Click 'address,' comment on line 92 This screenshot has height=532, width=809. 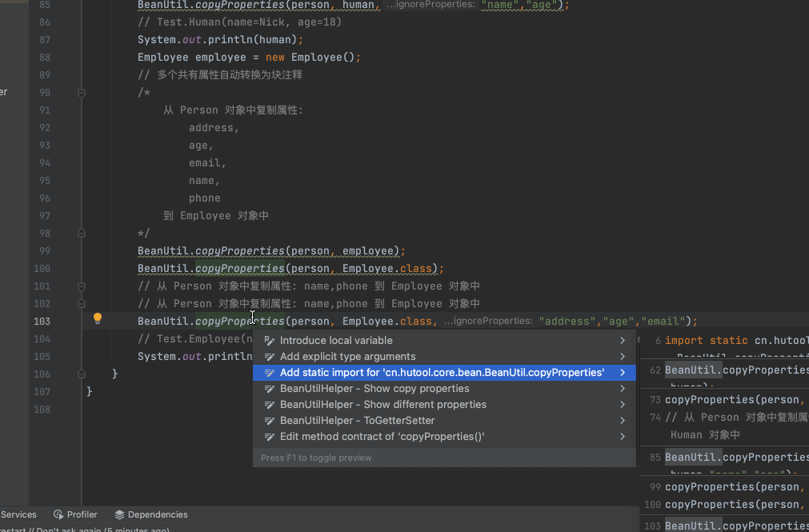pyautogui.click(x=214, y=128)
